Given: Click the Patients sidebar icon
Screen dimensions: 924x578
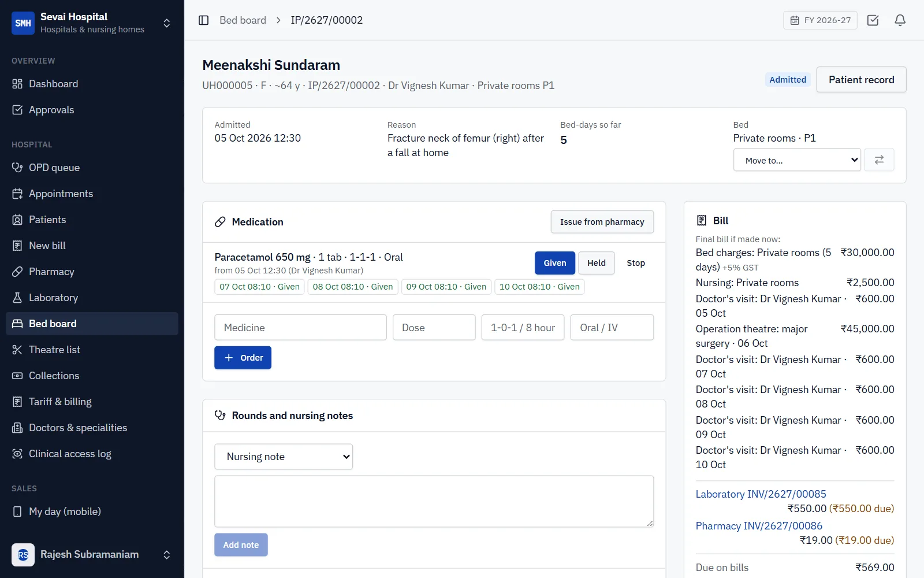Looking at the screenshot, I should click(17, 220).
